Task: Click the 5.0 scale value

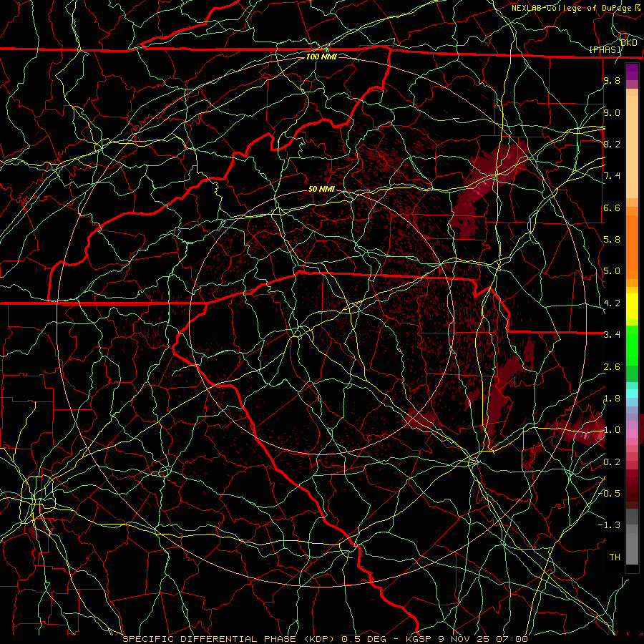Action: [612, 271]
